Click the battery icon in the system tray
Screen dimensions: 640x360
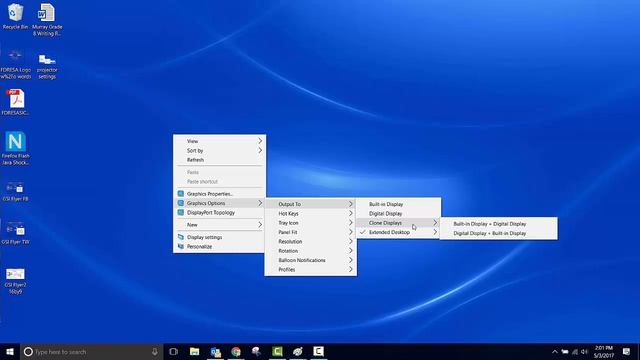click(565, 351)
